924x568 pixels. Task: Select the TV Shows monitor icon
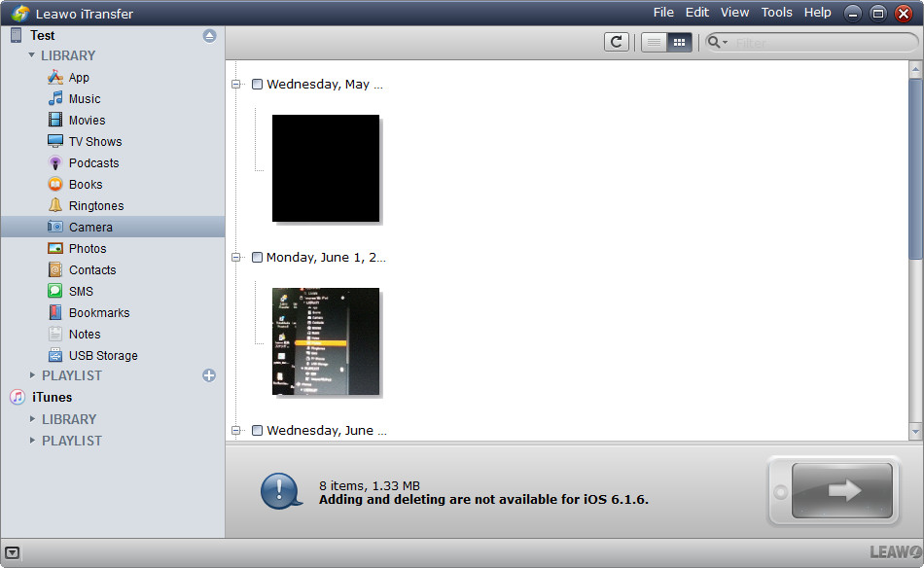[x=55, y=141]
